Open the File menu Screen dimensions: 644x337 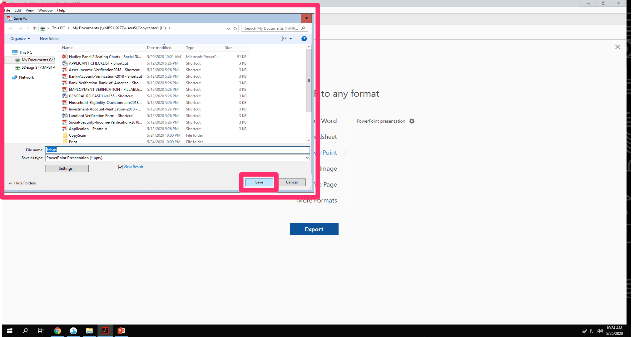pyautogui.click(x=7, y=10)
